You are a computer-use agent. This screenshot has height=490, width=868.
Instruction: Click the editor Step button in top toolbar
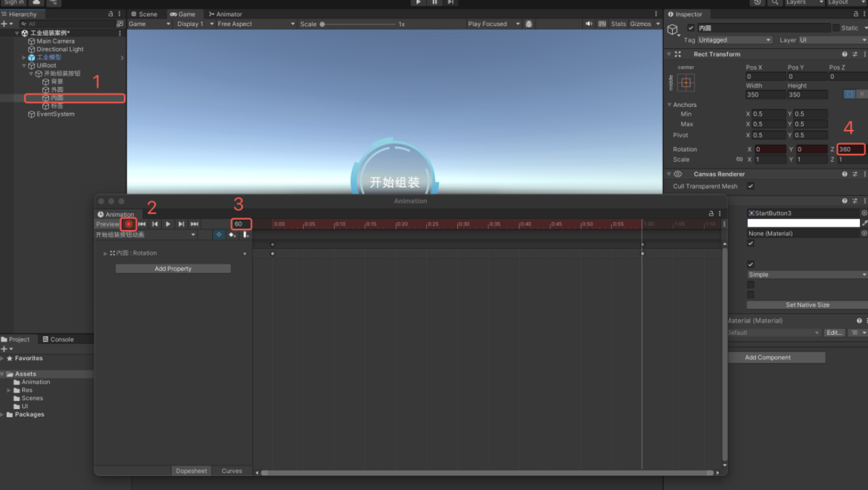451,3
